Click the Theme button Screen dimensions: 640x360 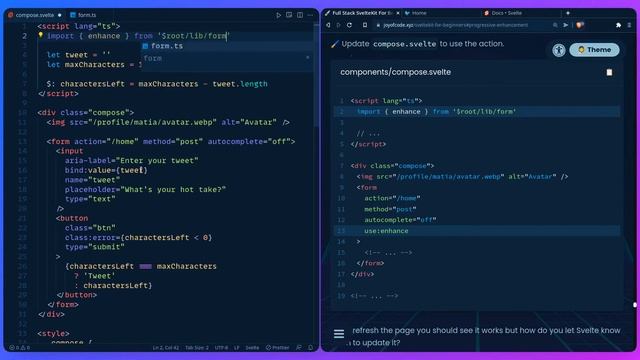tap(594, 50)
